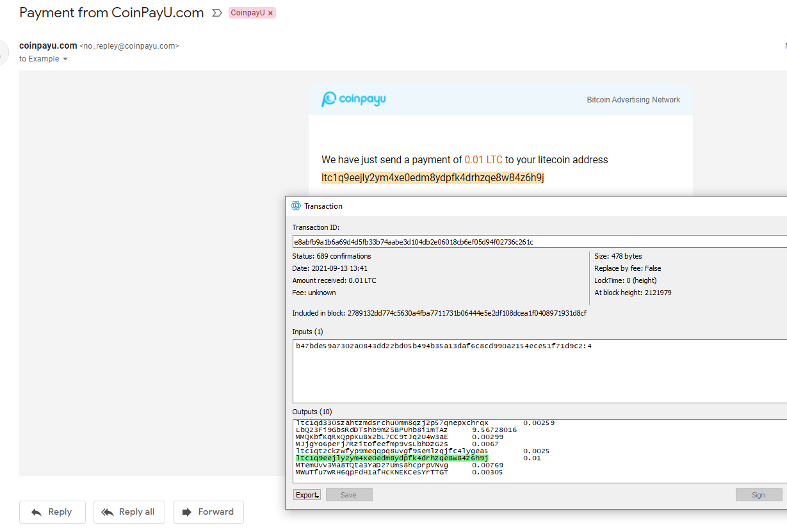Click output row MJjgYo6peFj7... 0.0067
787x532 pixels.
click(x=397, y=444)
